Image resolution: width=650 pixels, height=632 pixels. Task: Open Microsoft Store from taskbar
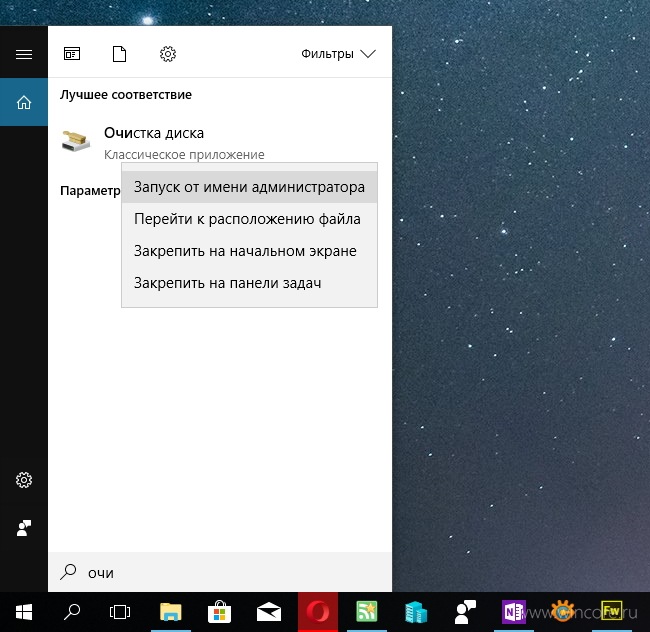219,612
